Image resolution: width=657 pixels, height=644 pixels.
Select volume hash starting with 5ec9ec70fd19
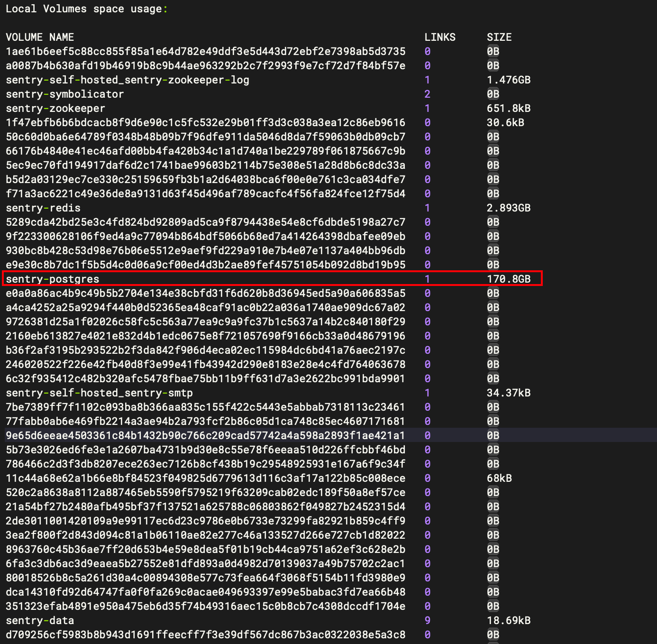(x=206, y=165)
